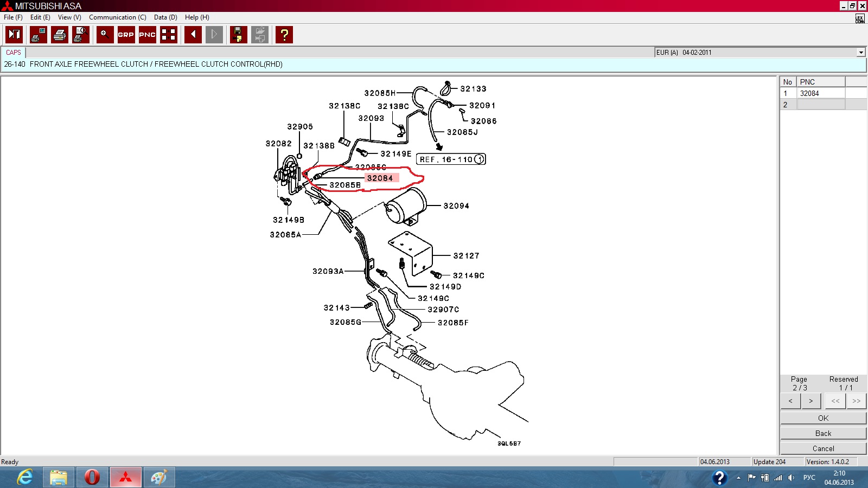Select part number 32138B in diagram
The width and height of the screenshot is (868, 488).
[x=319, y=146]
